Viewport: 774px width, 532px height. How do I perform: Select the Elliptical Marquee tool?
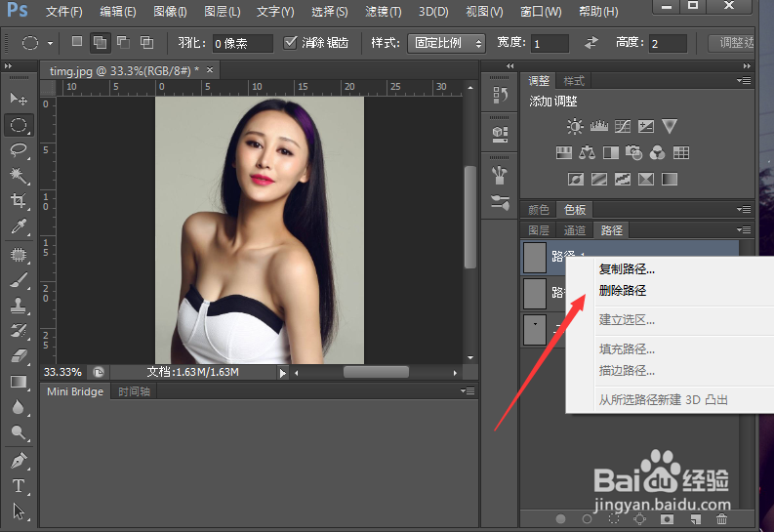click(19, 125)
